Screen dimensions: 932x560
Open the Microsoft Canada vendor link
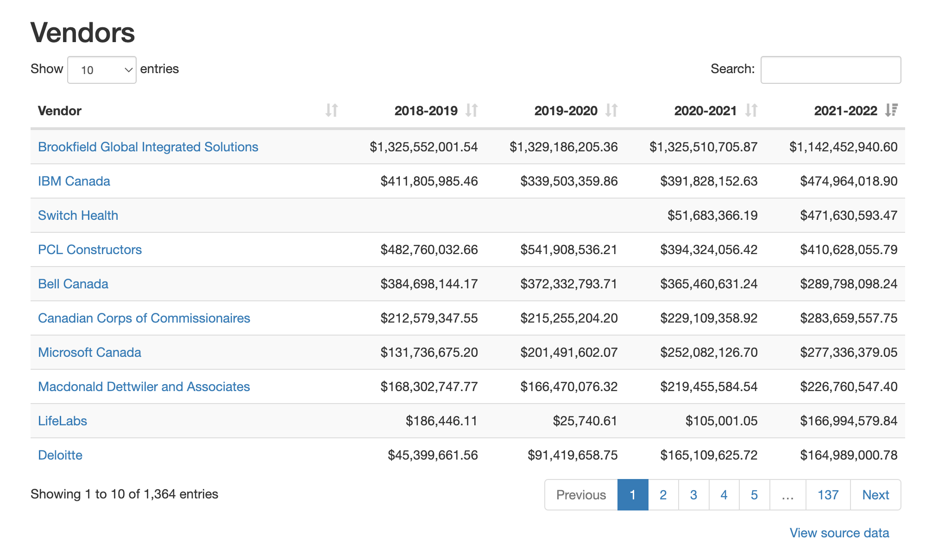coord(89,352)
